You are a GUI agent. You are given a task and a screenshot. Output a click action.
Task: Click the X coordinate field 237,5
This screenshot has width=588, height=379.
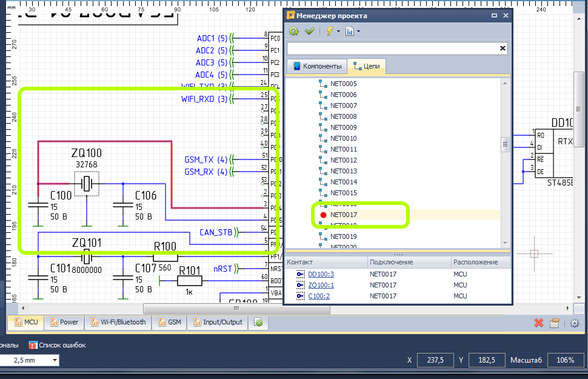pos(435,360)
